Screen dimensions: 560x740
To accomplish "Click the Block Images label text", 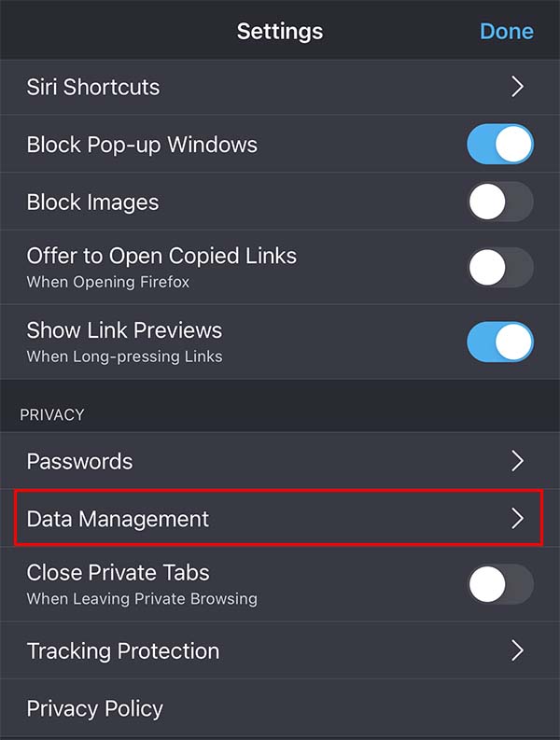I will (92, 202).
